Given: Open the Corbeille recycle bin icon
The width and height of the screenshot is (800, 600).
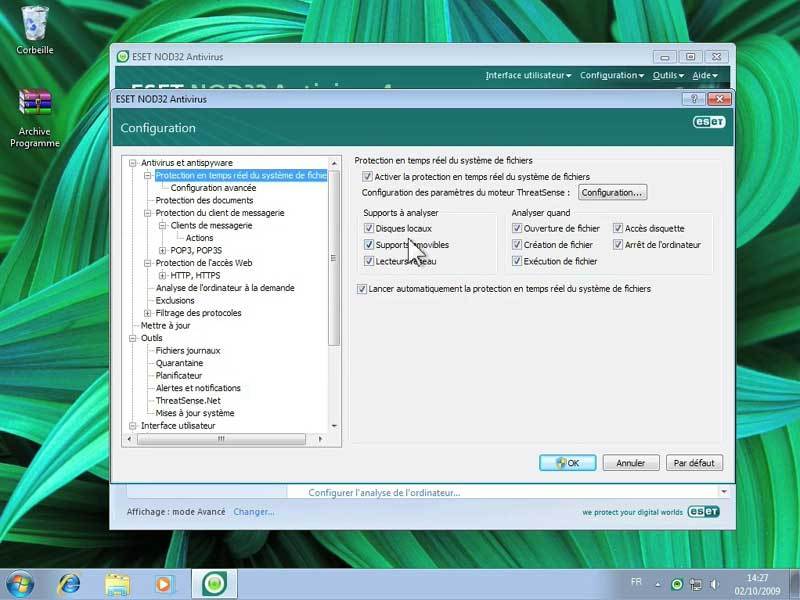Looking at the screenshot, I should pos(35,30).
